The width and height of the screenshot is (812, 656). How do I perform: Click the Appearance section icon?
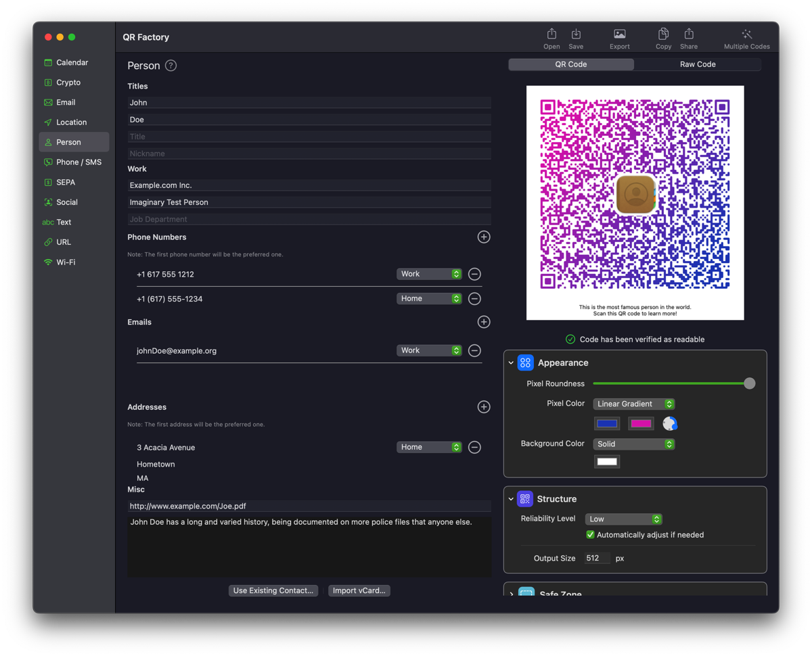pos(525,362)
